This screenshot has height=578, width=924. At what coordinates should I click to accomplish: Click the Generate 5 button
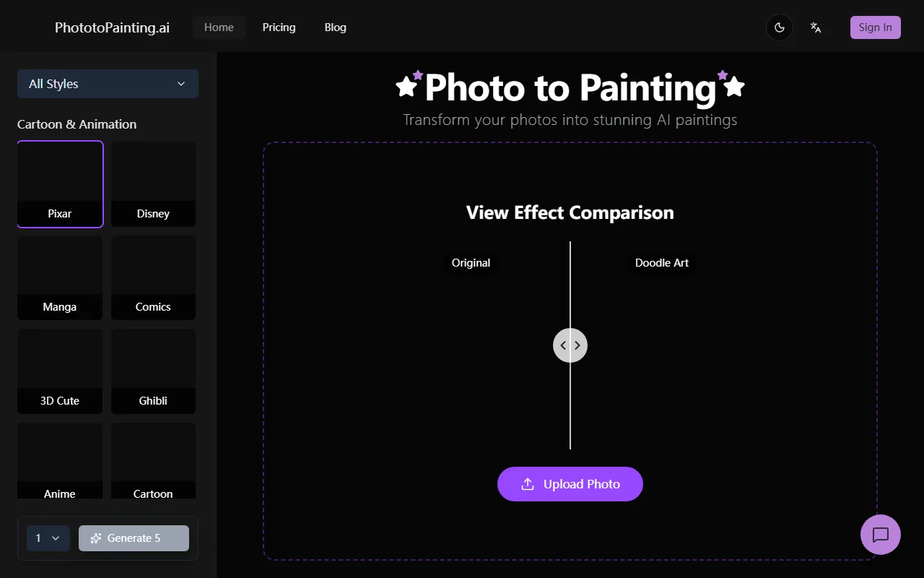click(134, 538)
